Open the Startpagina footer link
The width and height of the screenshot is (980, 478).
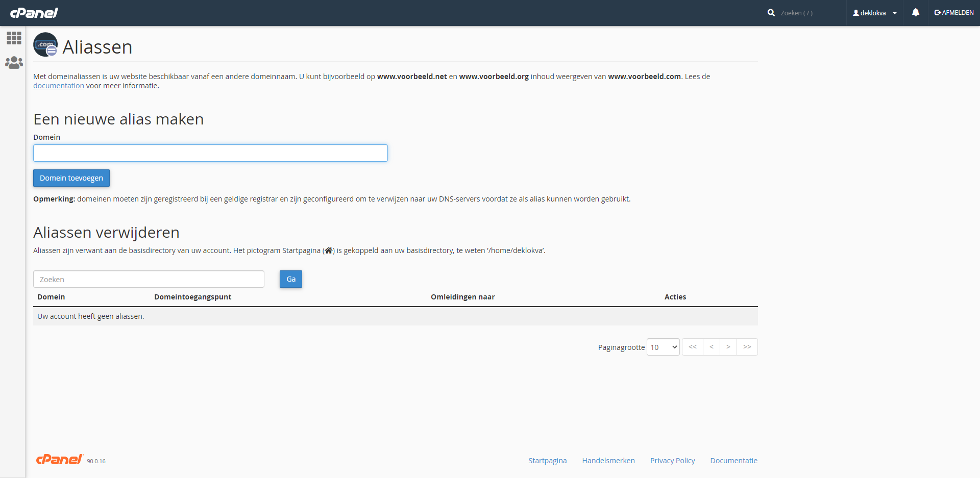click(547, 461)
